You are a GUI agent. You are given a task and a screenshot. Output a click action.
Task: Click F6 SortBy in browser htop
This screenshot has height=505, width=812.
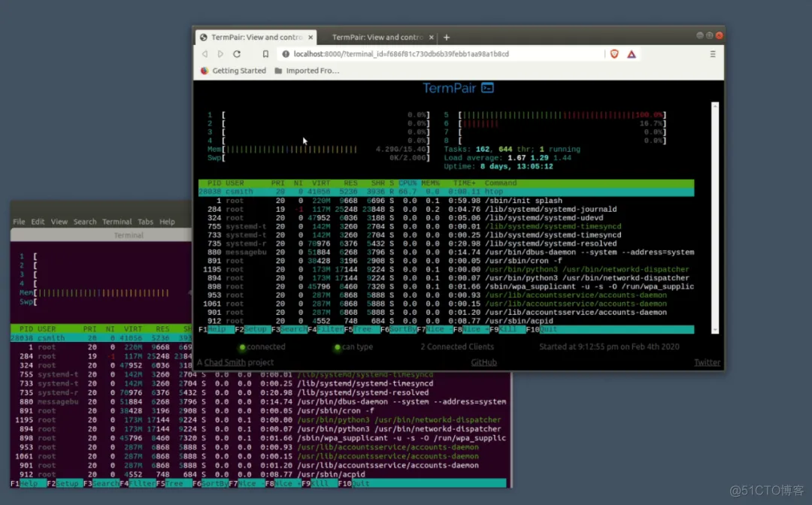point(398,330)
